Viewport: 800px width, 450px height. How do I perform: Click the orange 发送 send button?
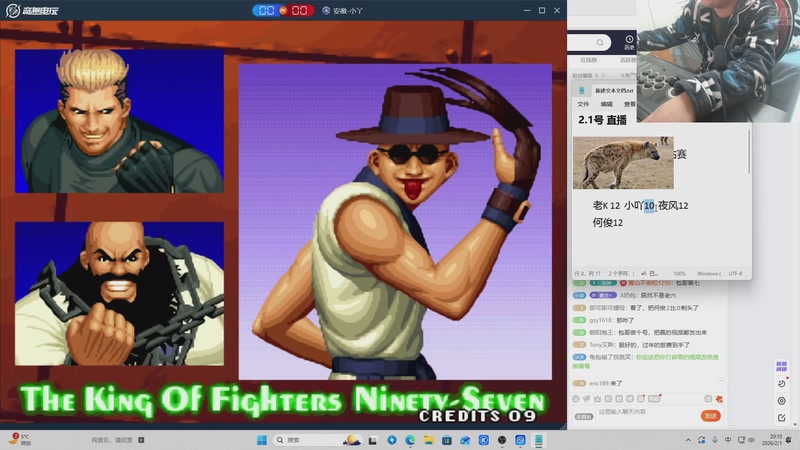point(710,416)
